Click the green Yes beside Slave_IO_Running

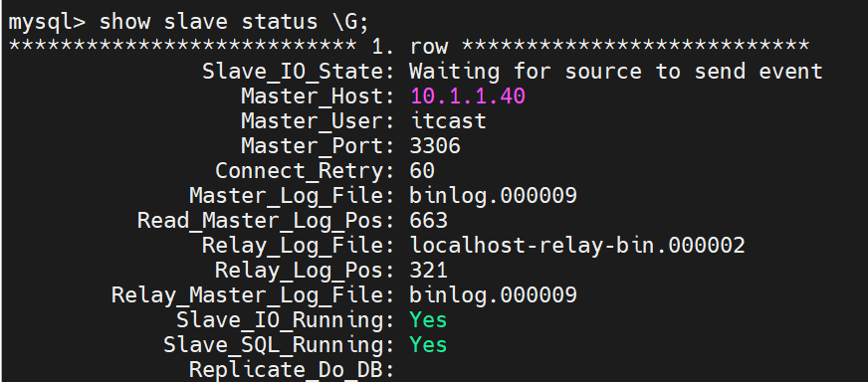tap(428, 320)
